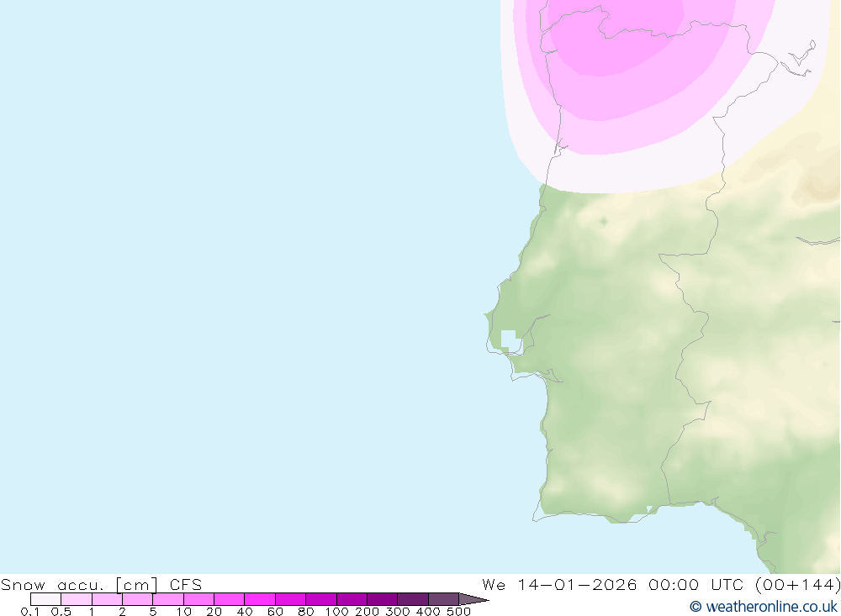Open the weatheronline.co.uk copyright link

(x=764, y=607)
